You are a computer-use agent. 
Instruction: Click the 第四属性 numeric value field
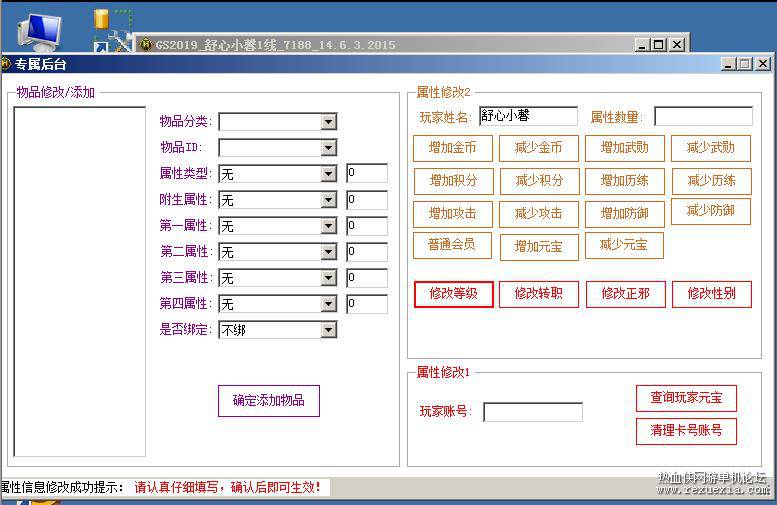point(367,304)
